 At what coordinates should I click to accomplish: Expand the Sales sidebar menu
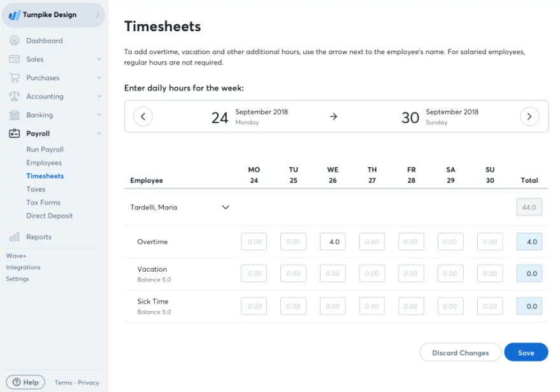coord(98,59)
